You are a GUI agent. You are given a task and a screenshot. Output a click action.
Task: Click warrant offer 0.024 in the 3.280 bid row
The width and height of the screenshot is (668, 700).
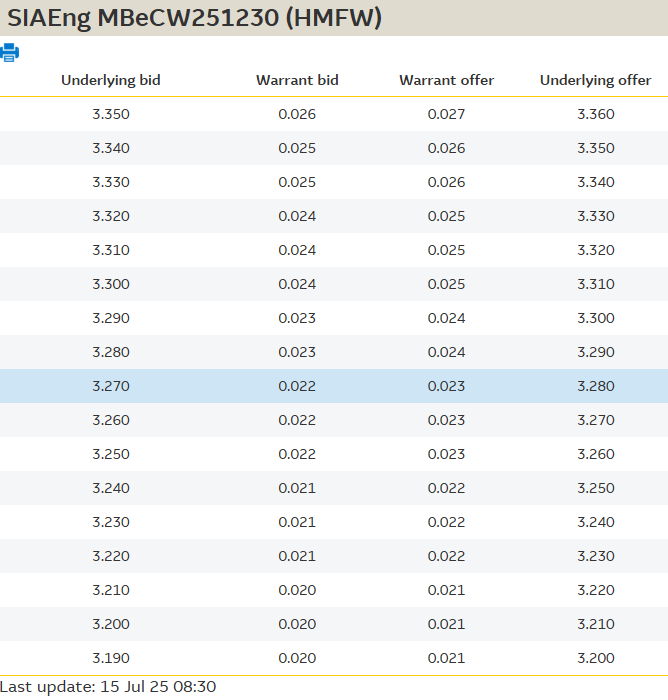[x=447, y=352]
